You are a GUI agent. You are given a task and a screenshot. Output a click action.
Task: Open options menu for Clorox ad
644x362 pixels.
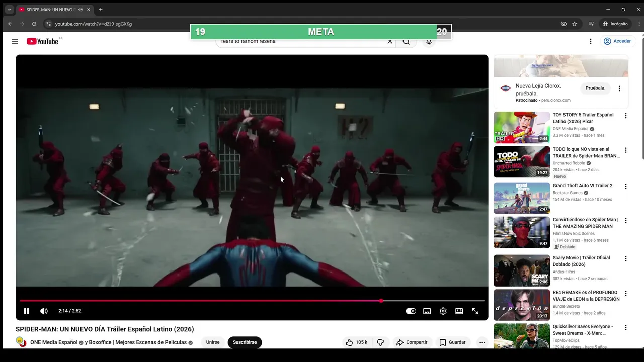click(x=619, y=88)
